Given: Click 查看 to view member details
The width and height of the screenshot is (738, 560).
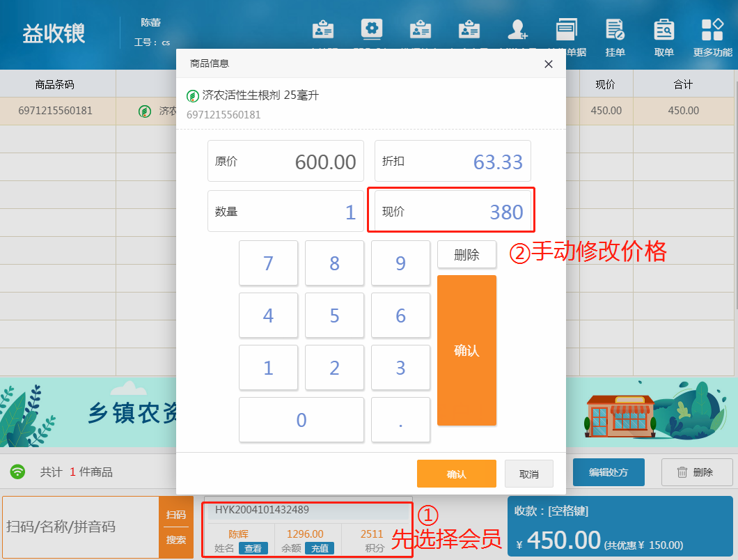Looking at the screenshot, I should click(x=253, y=548).
